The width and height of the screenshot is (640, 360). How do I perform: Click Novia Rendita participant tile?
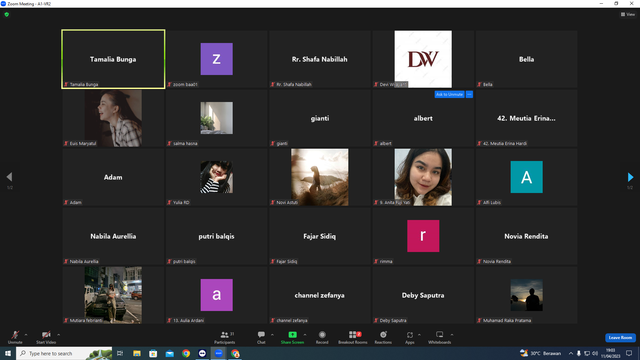[x=526, y=236]
